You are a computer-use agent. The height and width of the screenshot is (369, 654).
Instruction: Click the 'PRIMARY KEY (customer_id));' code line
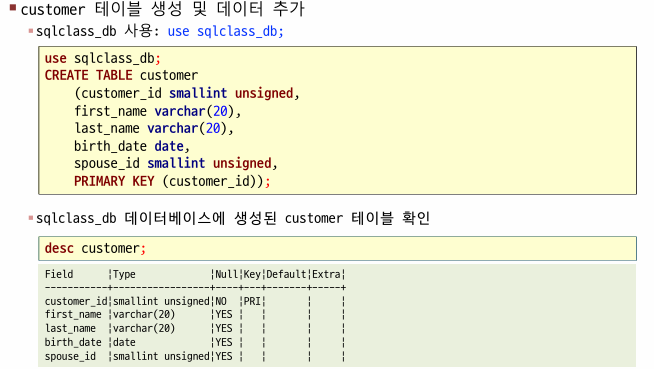coord(172,181)
